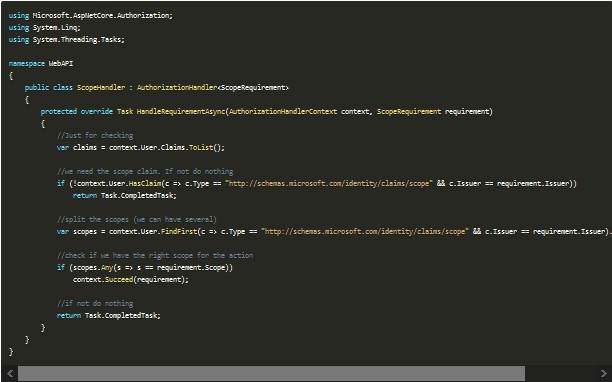Click the ToList call in claims line
The image size is (612, 382).
coord(201,147)
